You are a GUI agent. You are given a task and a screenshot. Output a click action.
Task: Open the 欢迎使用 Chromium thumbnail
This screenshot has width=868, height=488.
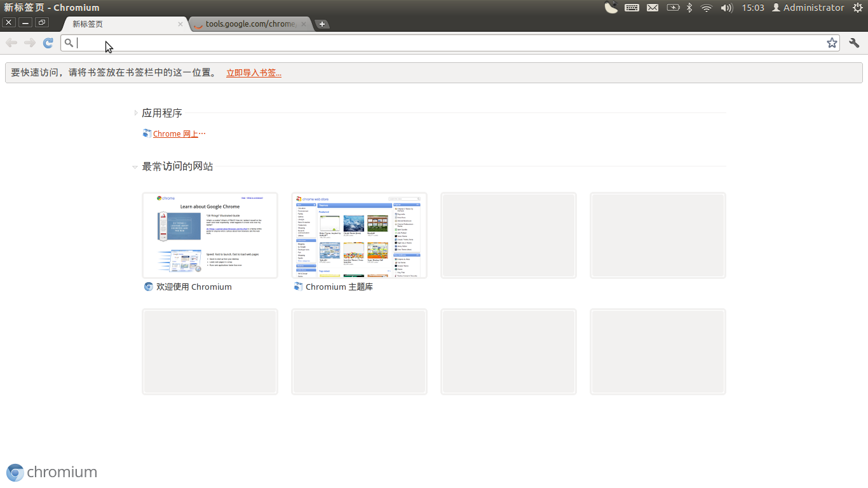(210, 235)
